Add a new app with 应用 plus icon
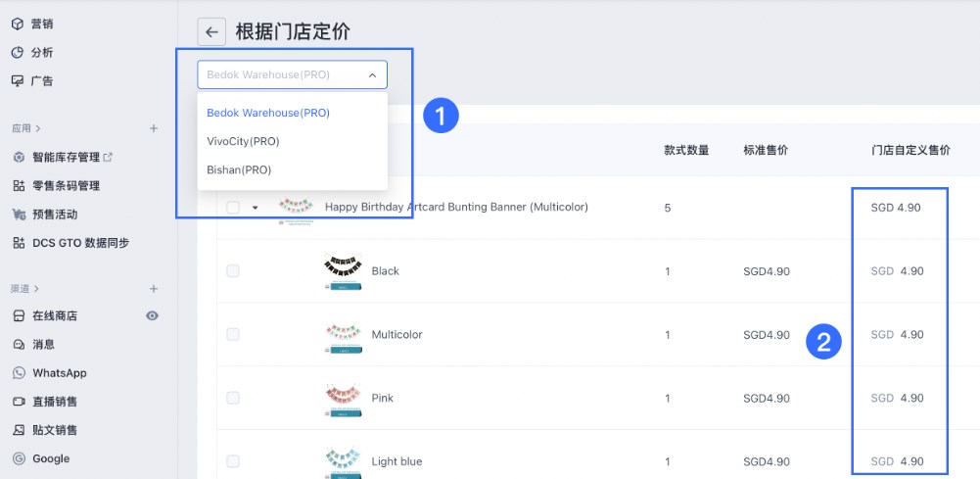 point(154,128)
